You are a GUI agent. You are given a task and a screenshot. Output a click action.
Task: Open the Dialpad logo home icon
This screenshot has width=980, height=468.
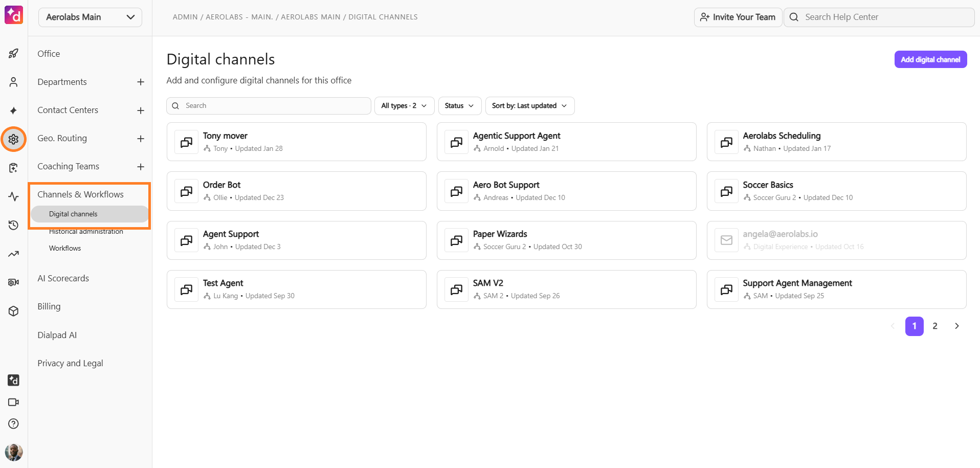14,15
